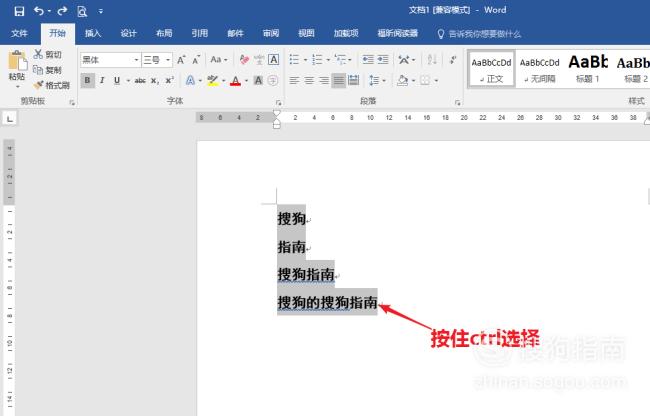Apply red font color
This screenshot has height=416, width=650.
(x=235, y=80)
